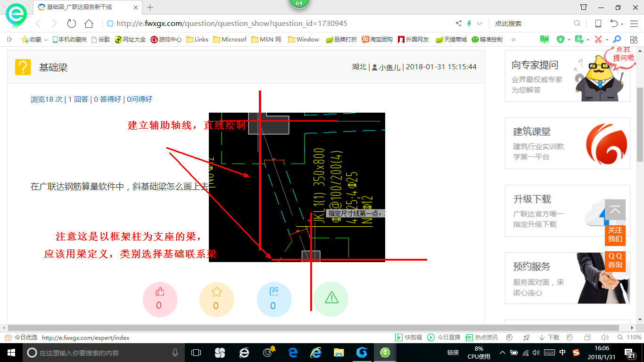Expand the yen shield extension dropdown
This screenshot has height=362, width=644.
[x=569, y=40]
